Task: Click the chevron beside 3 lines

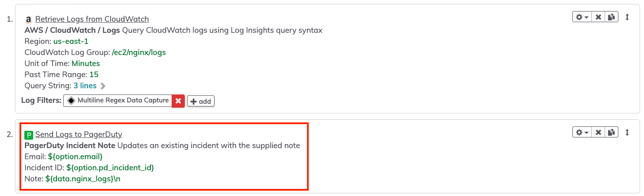Action: (x=103, y=86)
